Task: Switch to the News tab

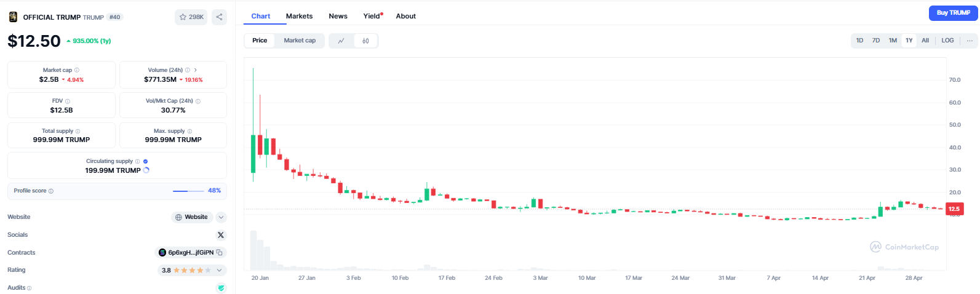Action: click(338, 16)
